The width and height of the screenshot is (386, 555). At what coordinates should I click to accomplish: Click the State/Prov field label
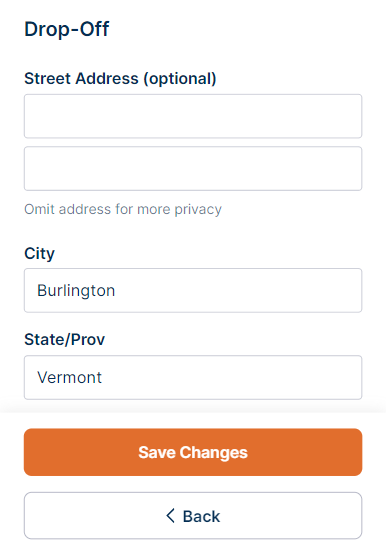(x=64, y=339)
